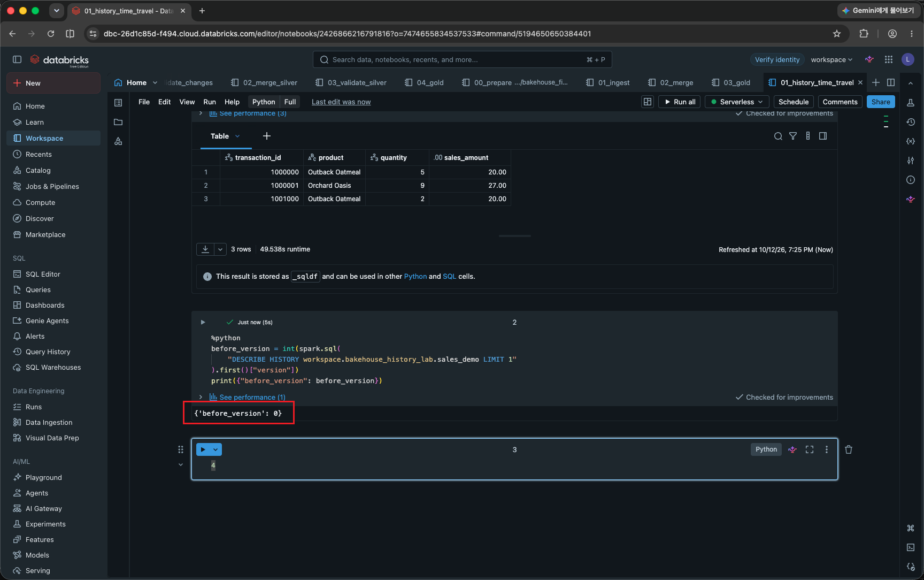Open the Last edit was now link

341,102
